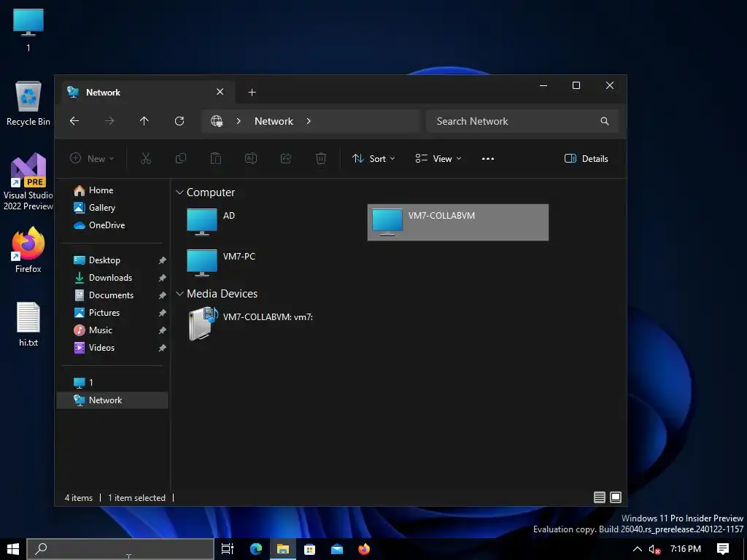Click the Cut scissors icon
747x560 pixels.
coord(146,158)
